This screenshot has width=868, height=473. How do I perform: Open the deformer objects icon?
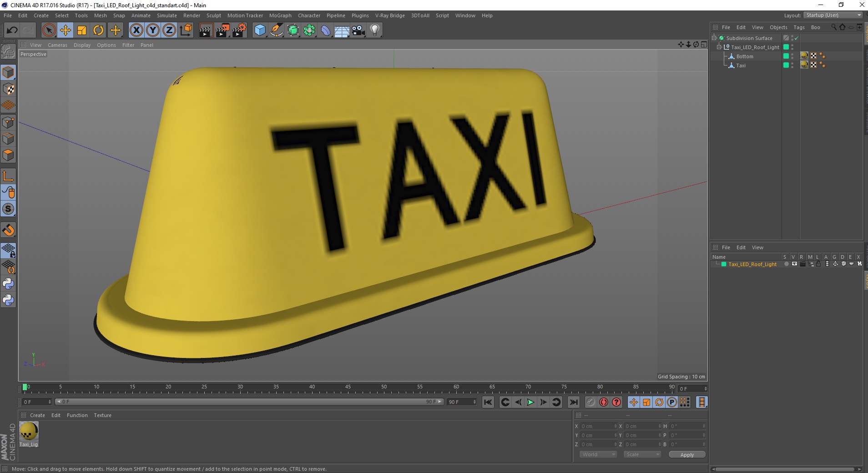[x=326, y=30]
